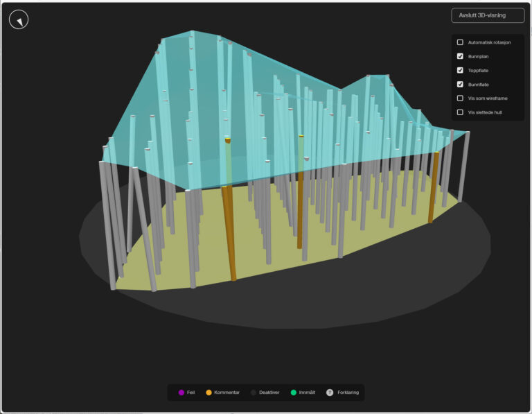Hide the Toppflate surface via checkbox
This screenshot has width=532, height=414.
pyautogui.click(x=460, y=70)
